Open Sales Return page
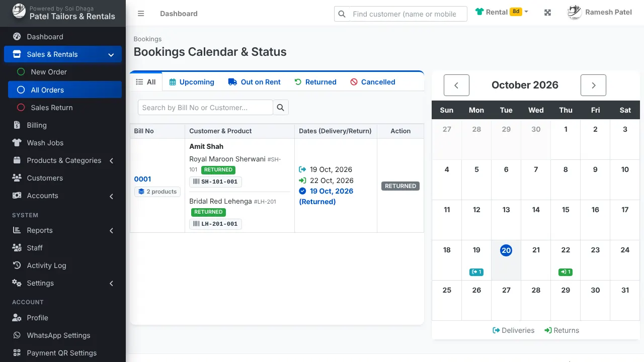The width and height of the screenshot is (644, 362). (x=65, y=108)
